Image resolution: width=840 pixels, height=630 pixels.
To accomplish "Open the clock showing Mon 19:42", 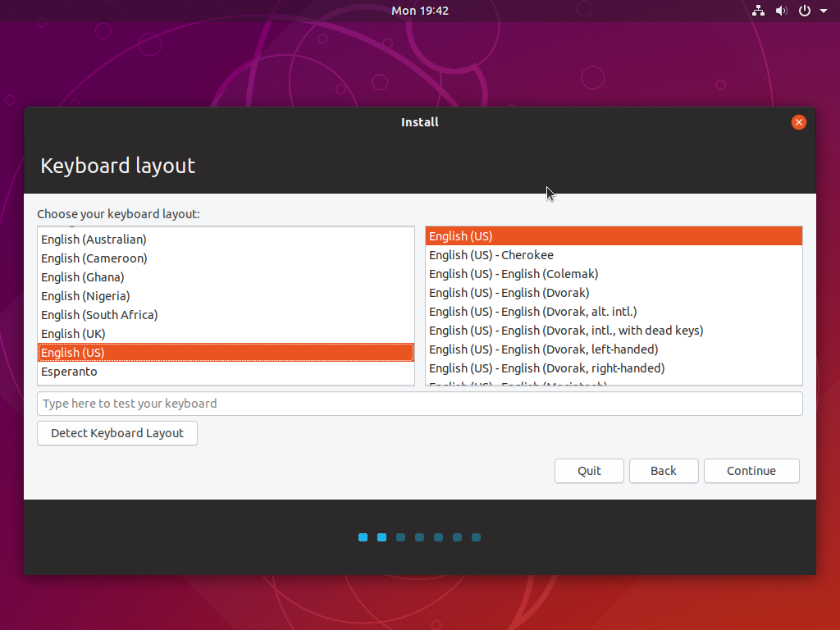I will pos(419,11).
